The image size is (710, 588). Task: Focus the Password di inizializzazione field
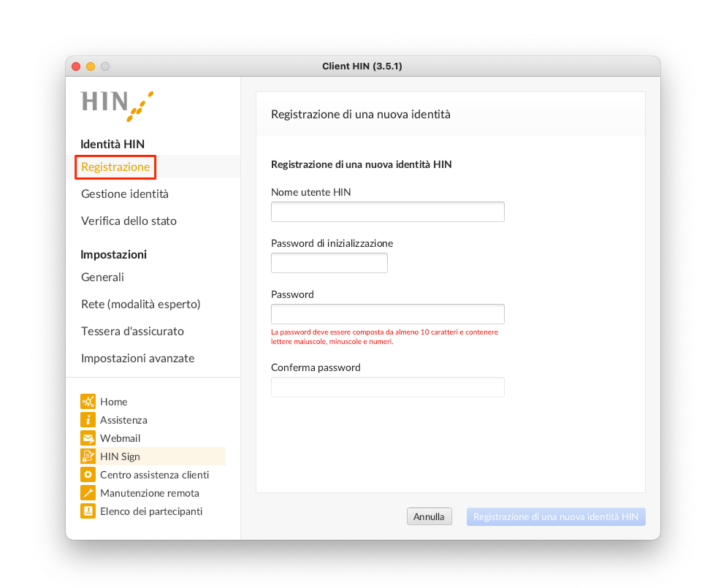329,263
